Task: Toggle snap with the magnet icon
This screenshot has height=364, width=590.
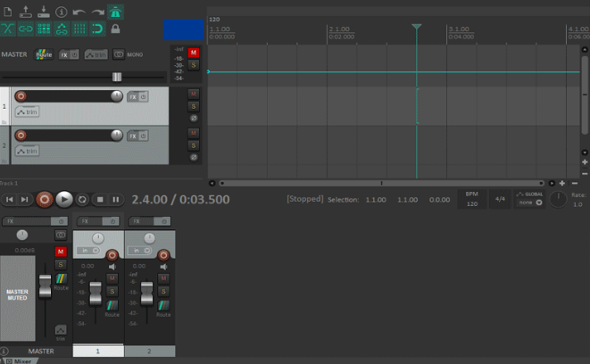Action: [97, 29]
